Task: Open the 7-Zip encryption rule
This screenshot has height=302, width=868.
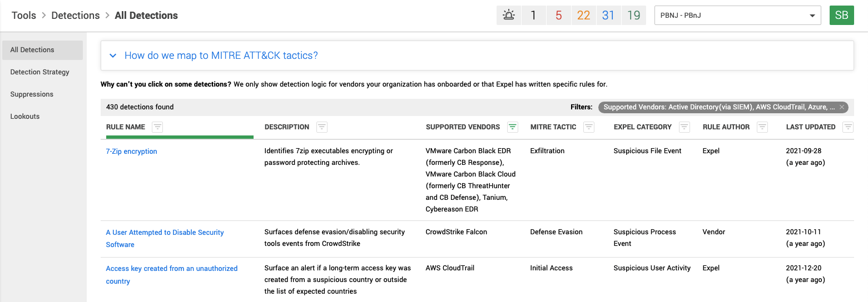Action: tap(132, 152)
